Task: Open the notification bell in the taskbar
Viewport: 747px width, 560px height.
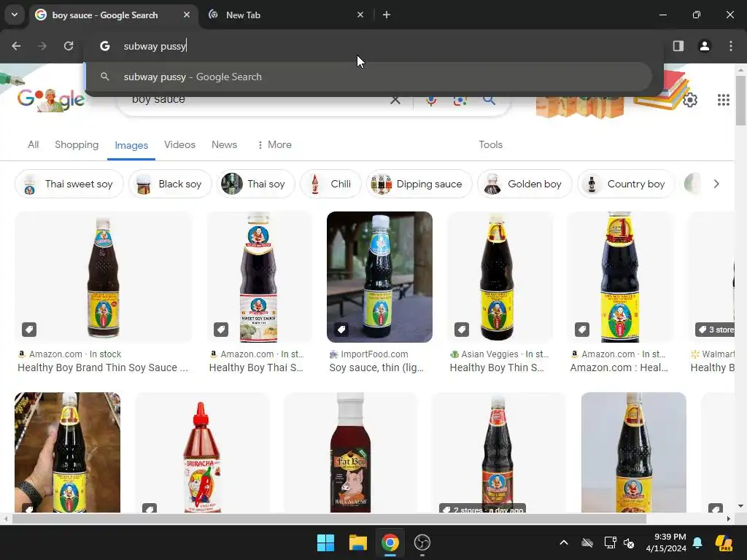Action: [697, 542]
